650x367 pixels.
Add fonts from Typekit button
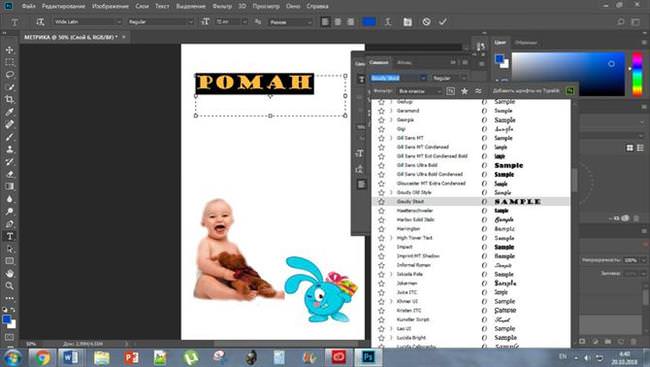tap(570, 91)
